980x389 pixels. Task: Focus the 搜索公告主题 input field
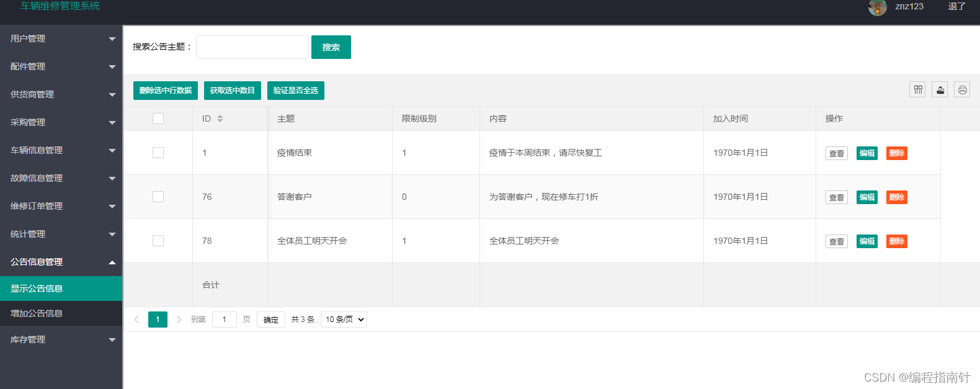click(x=252, y=47)
